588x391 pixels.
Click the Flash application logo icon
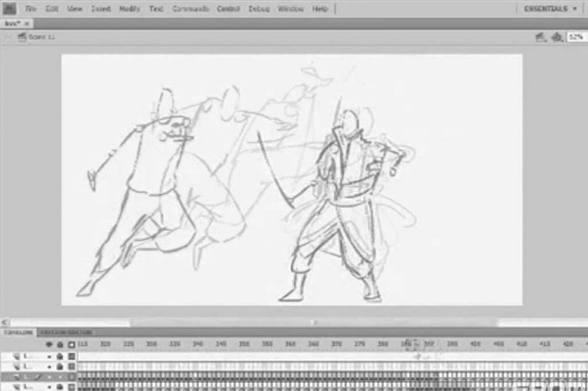(x=8, y=8)
